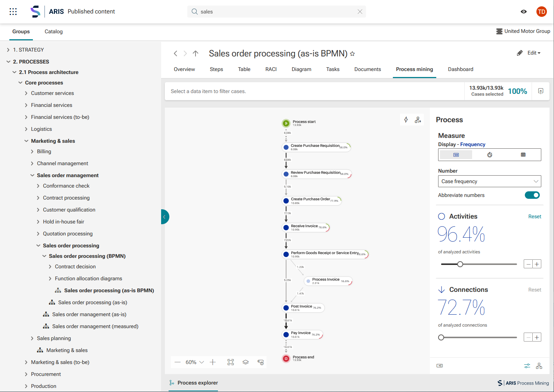The width and height of the screenshot is (554, 392).
Task: Click the pencil edit icon
Action: pos(520,53)
